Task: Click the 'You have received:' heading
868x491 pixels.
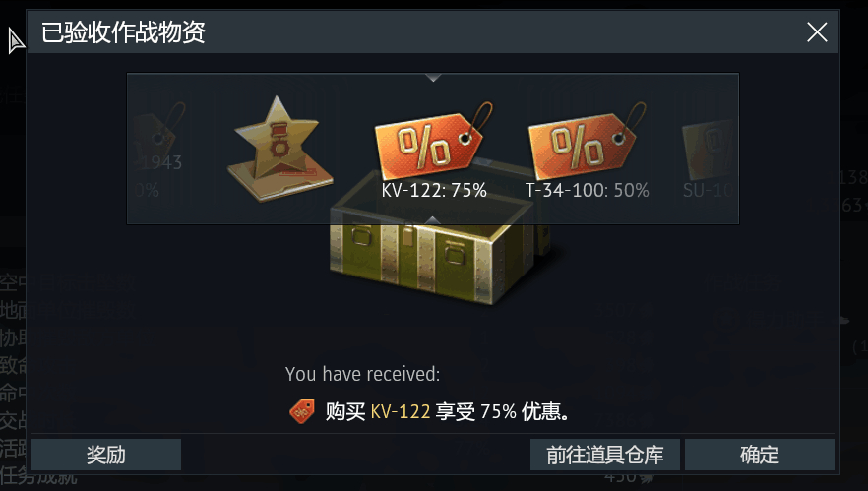Action: coord(362,374)
